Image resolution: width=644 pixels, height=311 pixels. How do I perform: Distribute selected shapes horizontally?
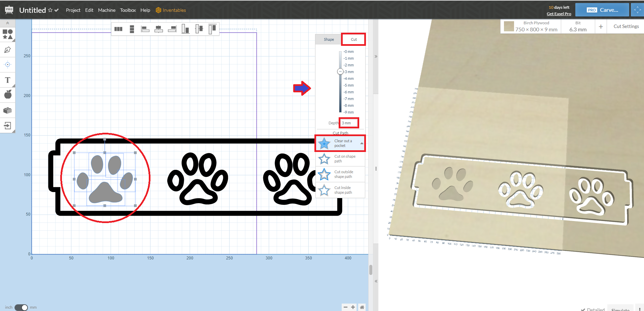[x=118, y=29]
